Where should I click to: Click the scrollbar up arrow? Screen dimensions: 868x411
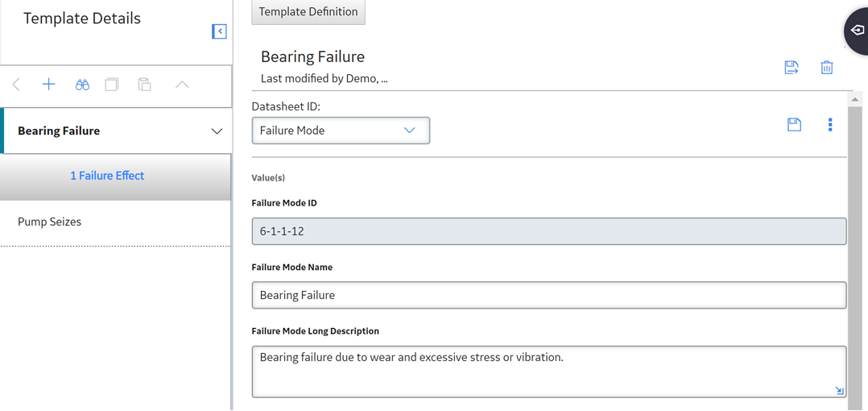(855, 99)
